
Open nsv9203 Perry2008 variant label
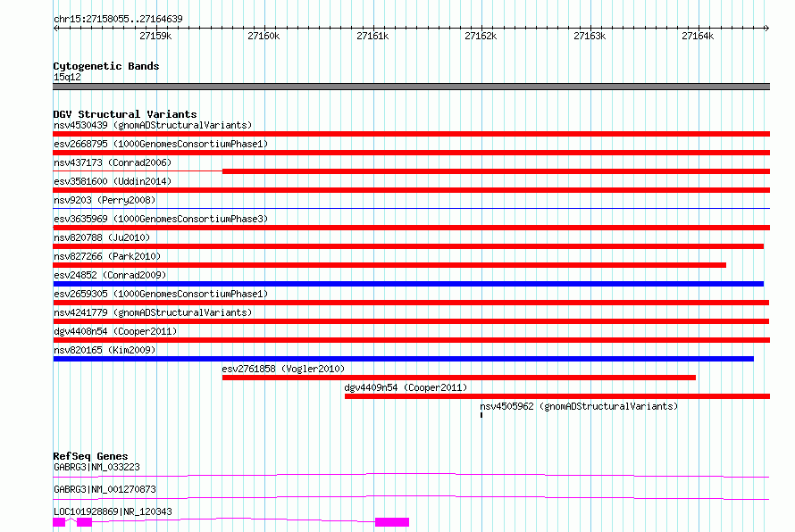(x=105, y=200)
